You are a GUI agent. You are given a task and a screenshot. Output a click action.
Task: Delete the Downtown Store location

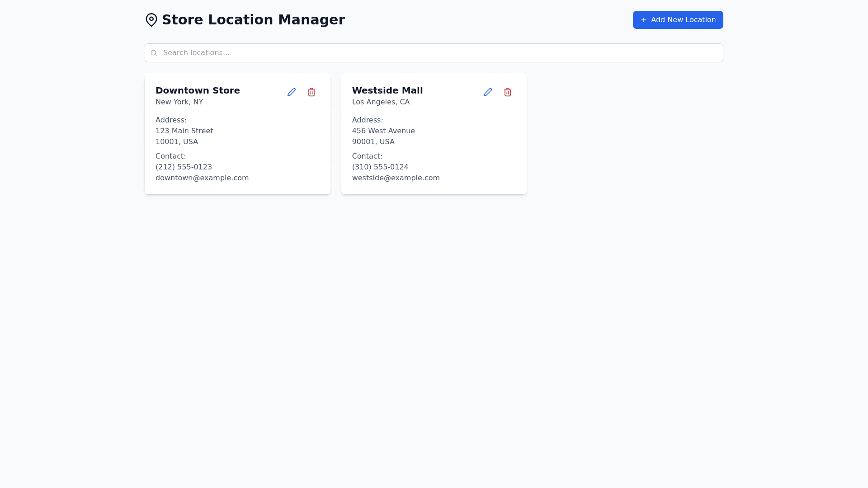point(311,92)
